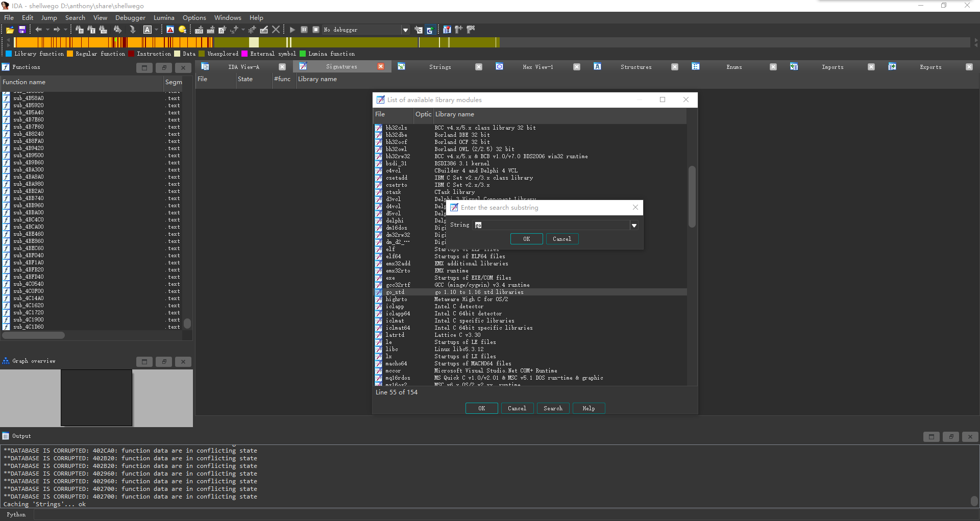This screenshot has height=521, width=980.
Task: Click the Search button in library modules dialog
Action: (553, 408)
